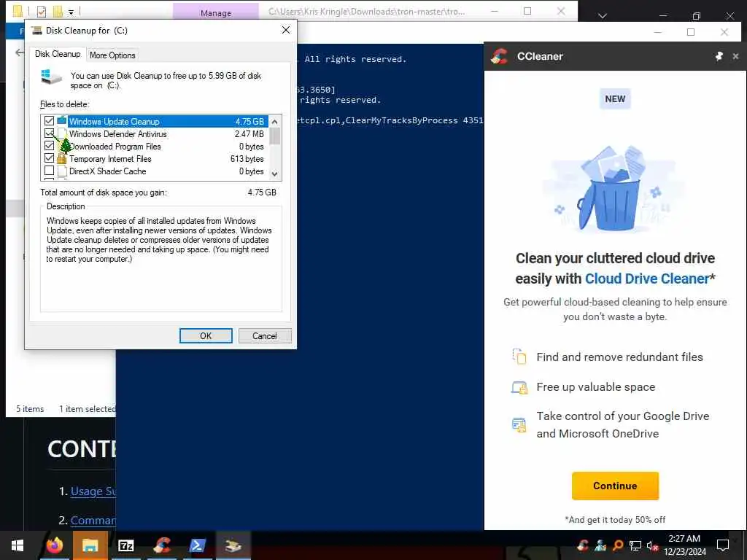The width and height of the screenshot is (747, 560).
Task: Open CCleaner from the taskbar
Action: 162,545
